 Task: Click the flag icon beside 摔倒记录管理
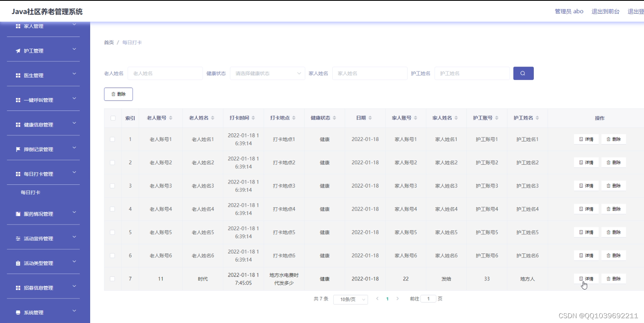[18, 149]
